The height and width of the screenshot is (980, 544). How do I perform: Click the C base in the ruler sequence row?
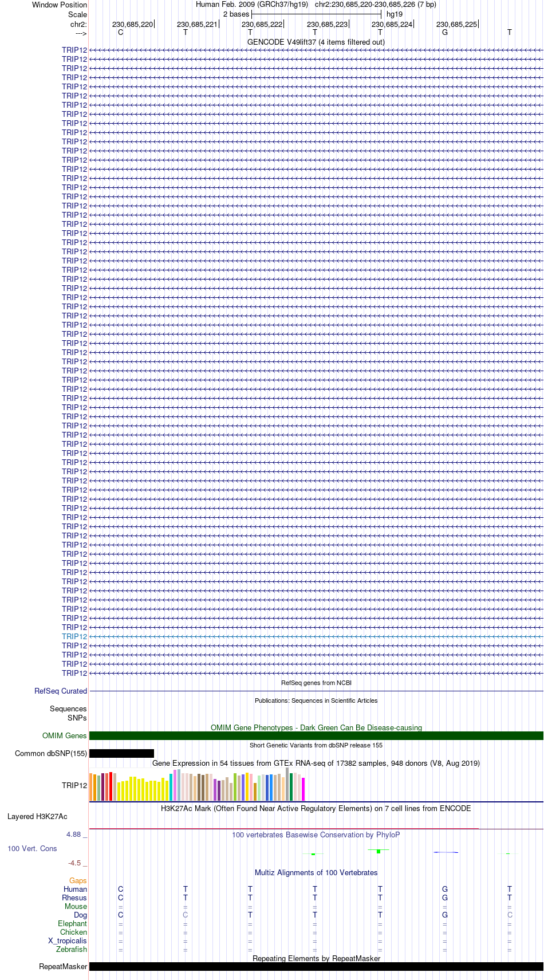(x=120, y=33)
